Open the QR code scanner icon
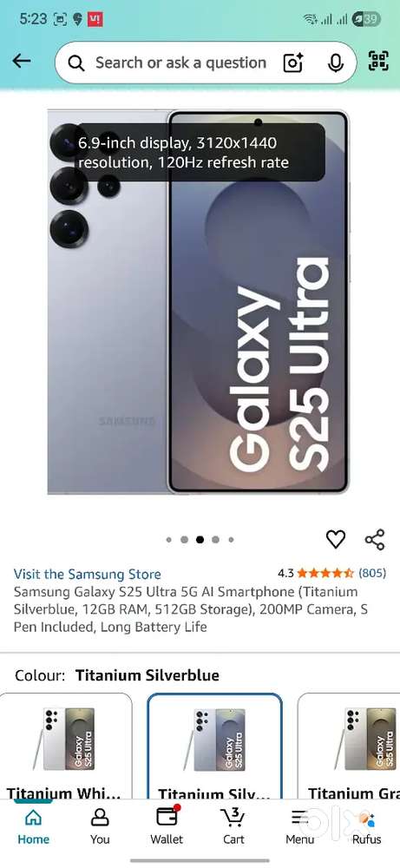Screen dimensions: 400x868 coord(378,61)
